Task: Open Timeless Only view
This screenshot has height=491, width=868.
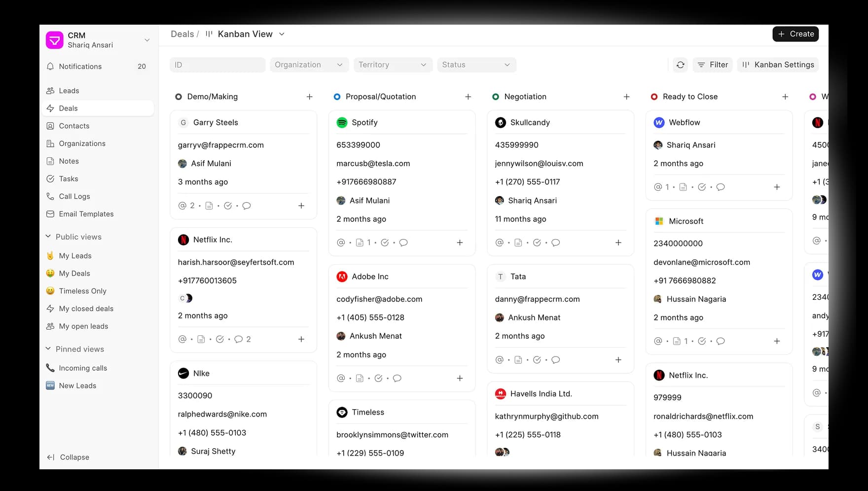Action: click(x=98, y=291)
